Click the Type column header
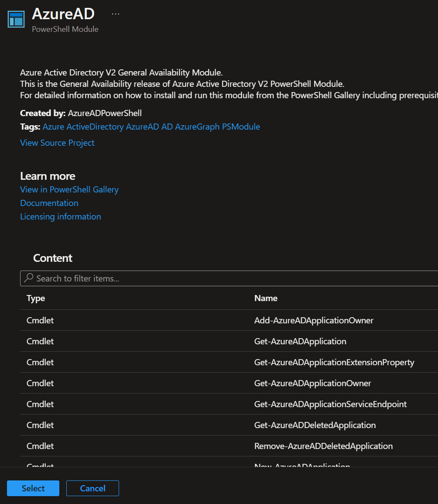 pos(35,298)
